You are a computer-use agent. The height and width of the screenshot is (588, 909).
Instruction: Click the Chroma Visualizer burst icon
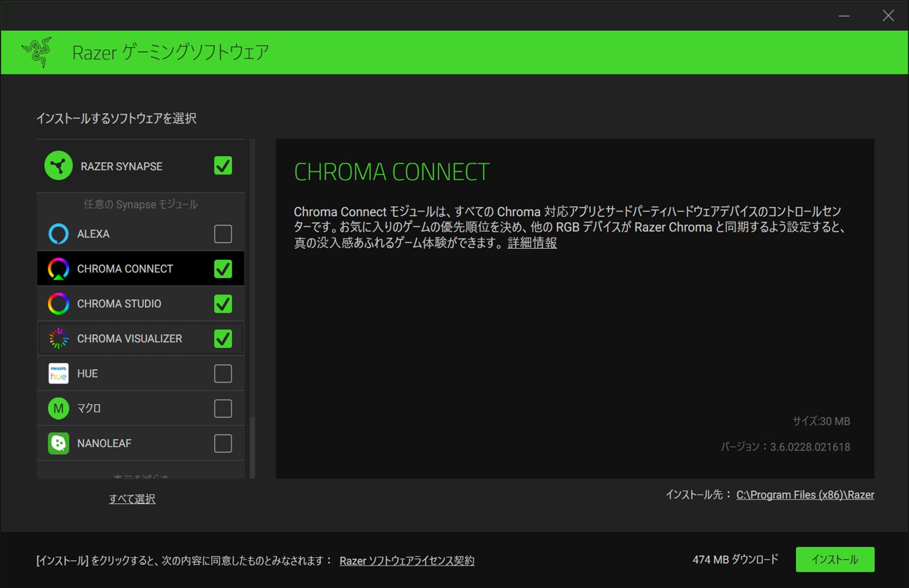(58, 339)
